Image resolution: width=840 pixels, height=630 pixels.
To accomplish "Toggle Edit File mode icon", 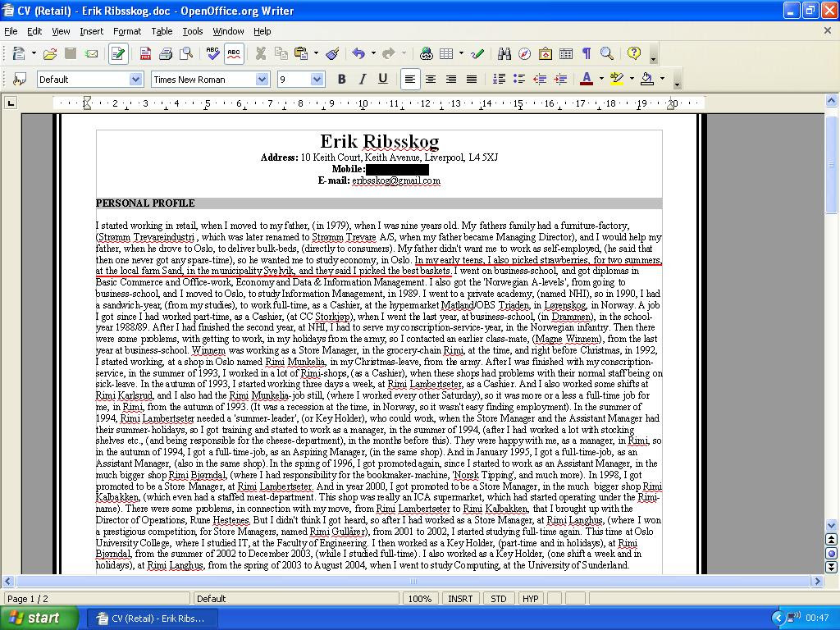I will tap(118, 53).
